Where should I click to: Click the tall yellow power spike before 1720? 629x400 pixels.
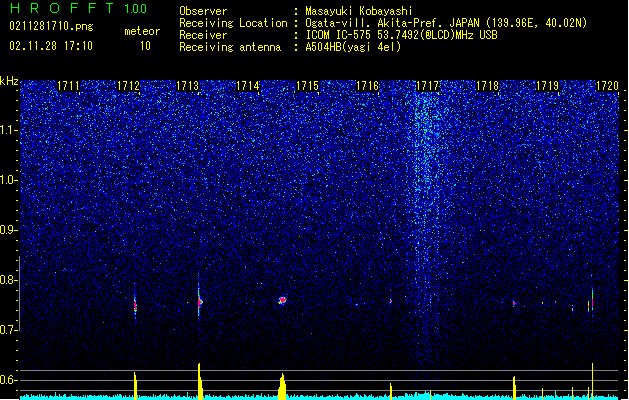(x=592, y=381)
